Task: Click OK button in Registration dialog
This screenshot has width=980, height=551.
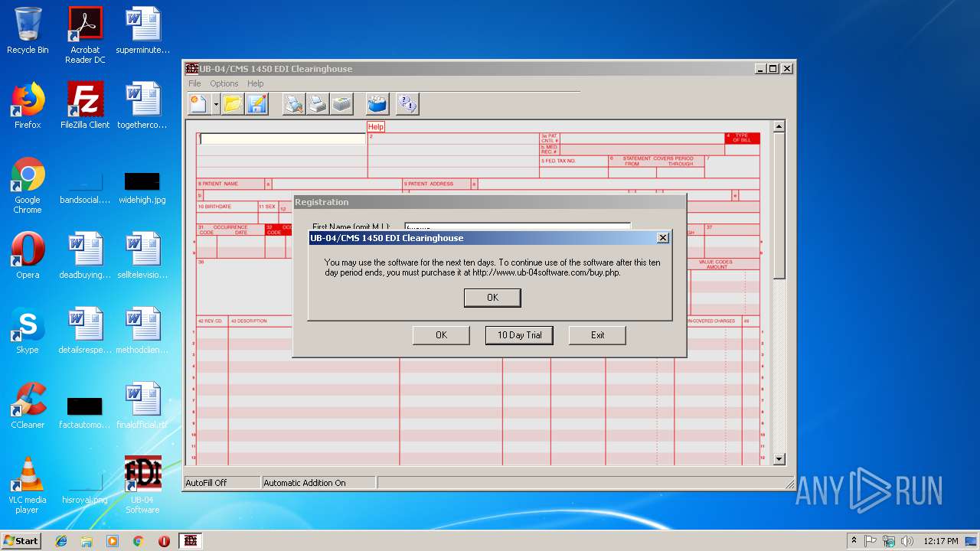Action: (x=441, y=335)
